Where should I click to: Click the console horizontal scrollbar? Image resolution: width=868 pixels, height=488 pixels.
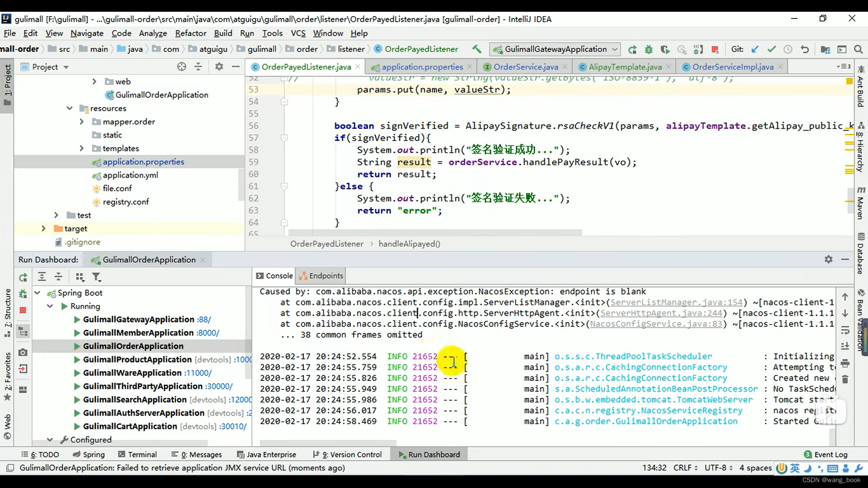click(x=328, y=442)
